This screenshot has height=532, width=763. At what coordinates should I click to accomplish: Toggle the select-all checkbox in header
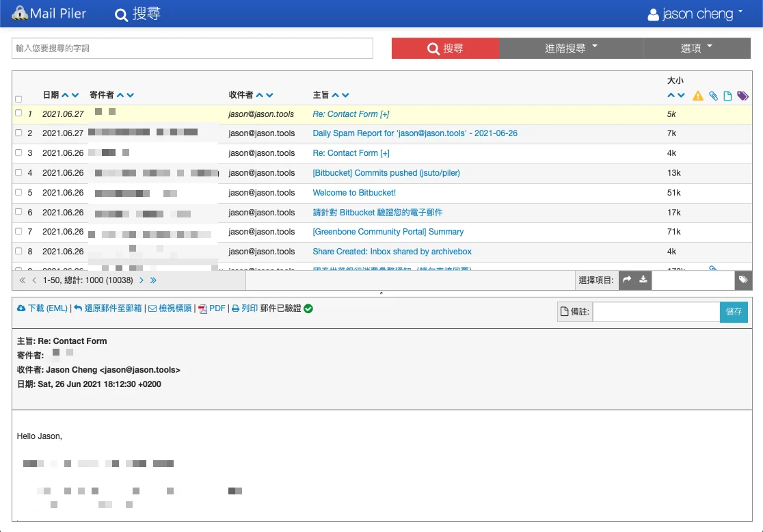click(18, 99)
